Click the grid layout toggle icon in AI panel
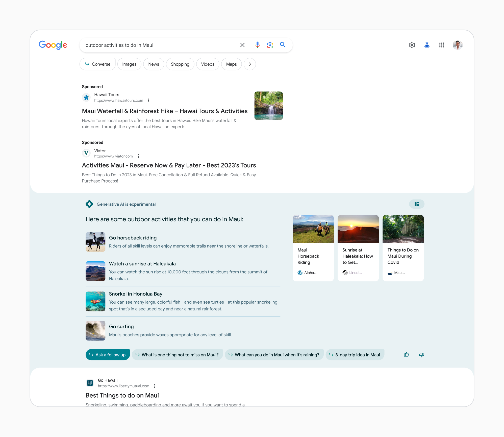Screen dimensions: 504x437 coord(417,204)
